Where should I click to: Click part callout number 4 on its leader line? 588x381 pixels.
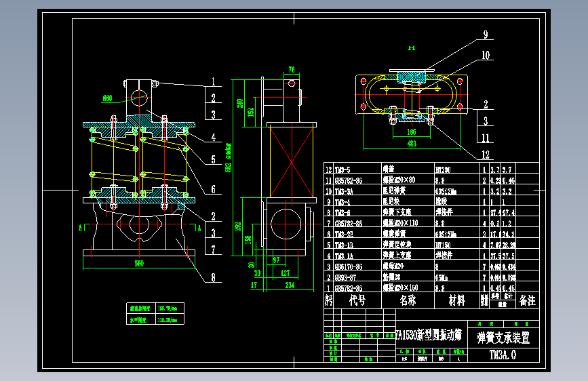tap(214, 137)
